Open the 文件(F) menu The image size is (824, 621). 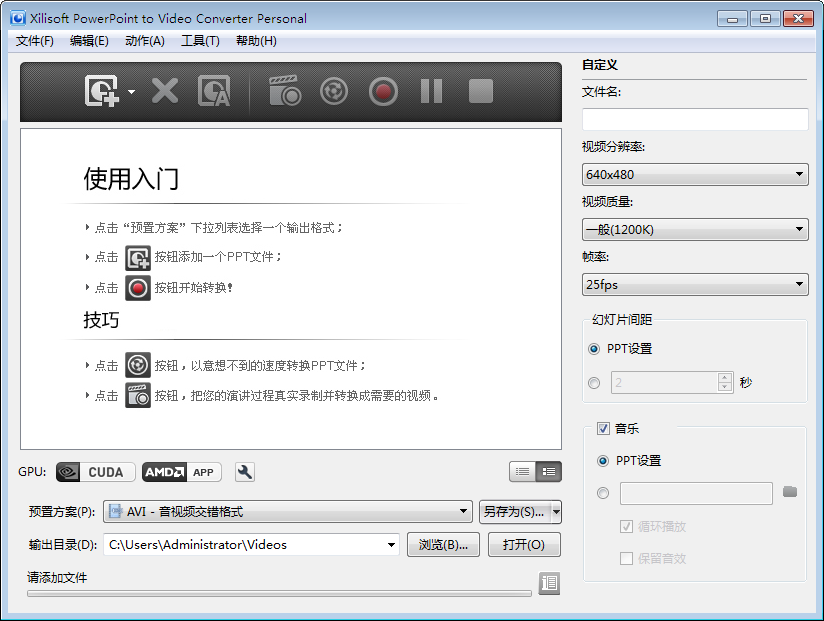[35, 41]
